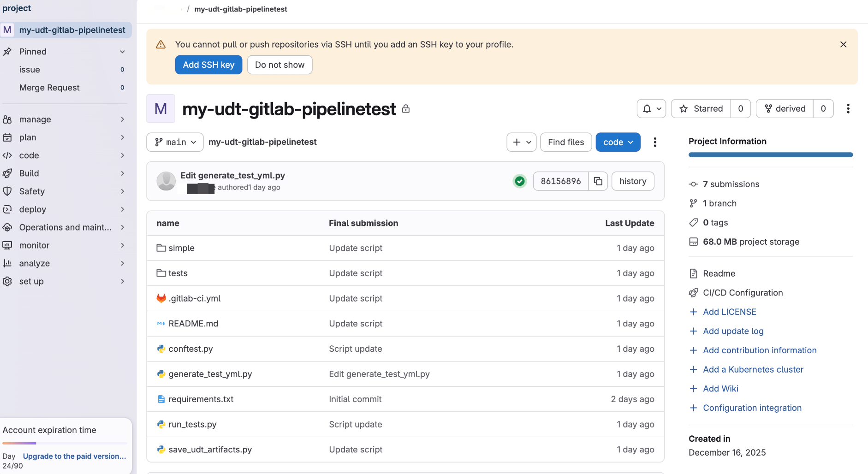Open the notification bell dropdown

[x=651, y=109]
